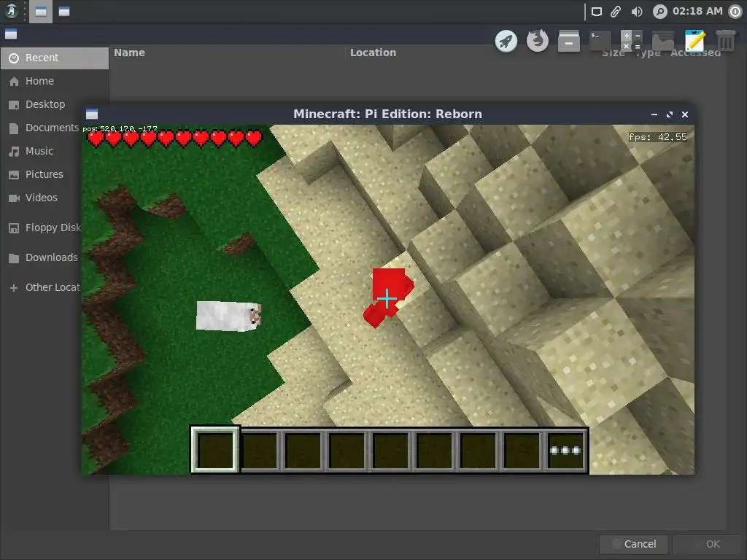Open the file manager folder dock icon

[x=663, y=41]
